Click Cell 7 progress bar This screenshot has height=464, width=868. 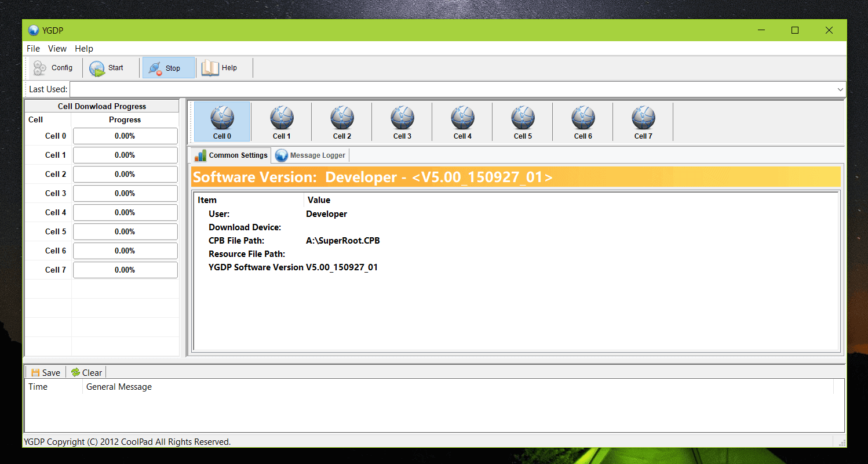pyautogui.click(x=125, y=270)
